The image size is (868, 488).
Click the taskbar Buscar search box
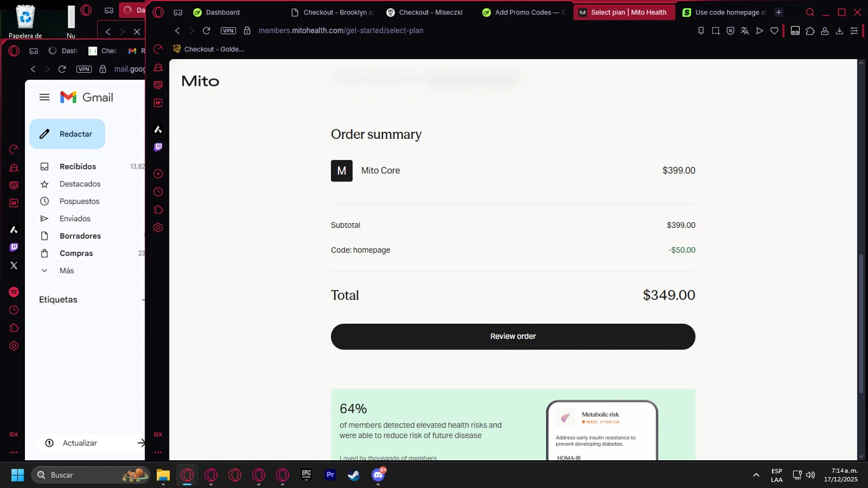91,475
